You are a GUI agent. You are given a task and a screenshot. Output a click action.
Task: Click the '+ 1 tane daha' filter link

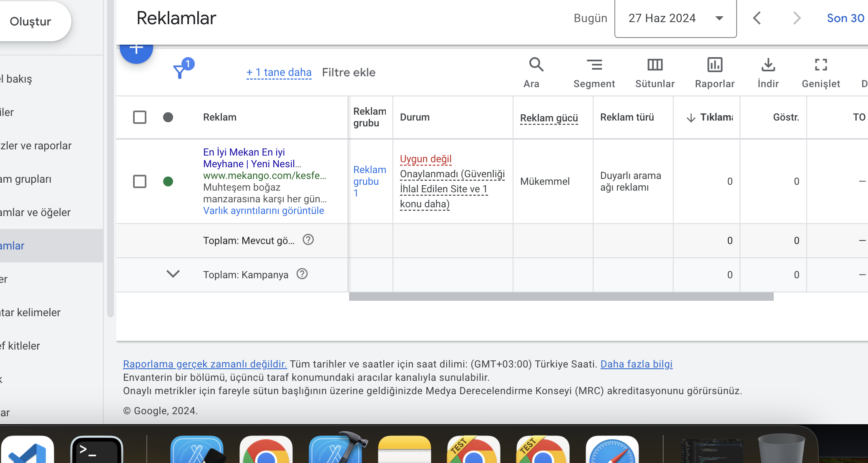click(x=279, y=72)
